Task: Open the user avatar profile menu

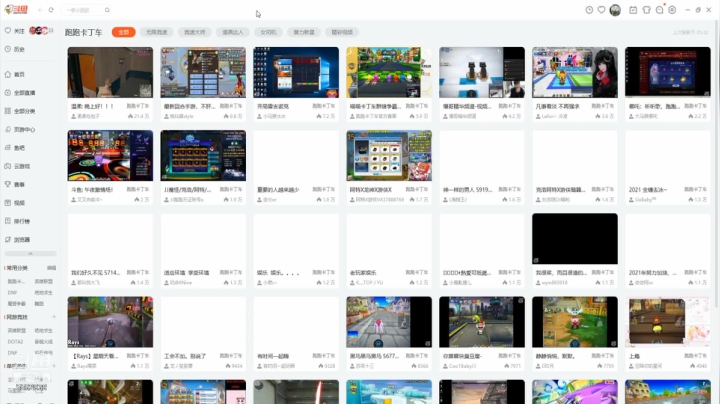Action: tap(615, 10)
